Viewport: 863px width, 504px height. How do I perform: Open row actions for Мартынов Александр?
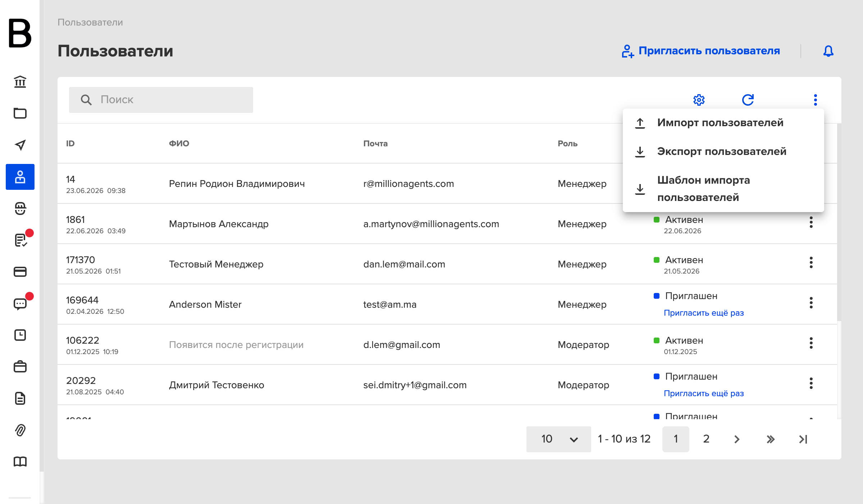(811, 223)
